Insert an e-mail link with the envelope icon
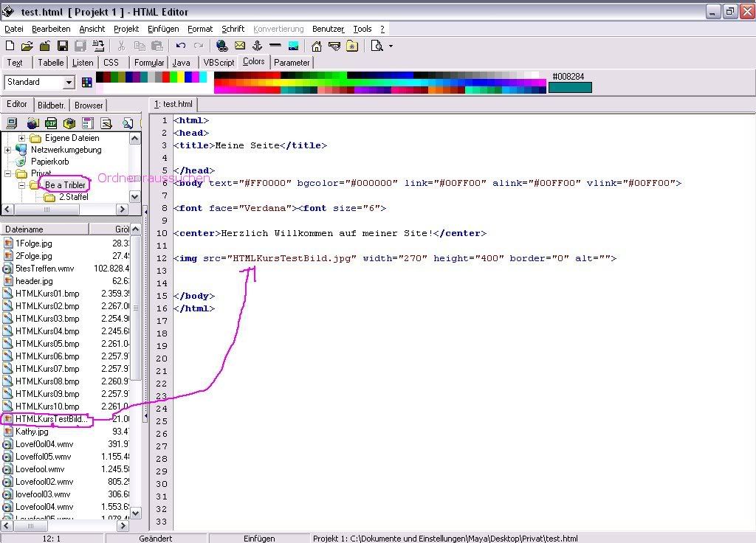 coord(240,46)
